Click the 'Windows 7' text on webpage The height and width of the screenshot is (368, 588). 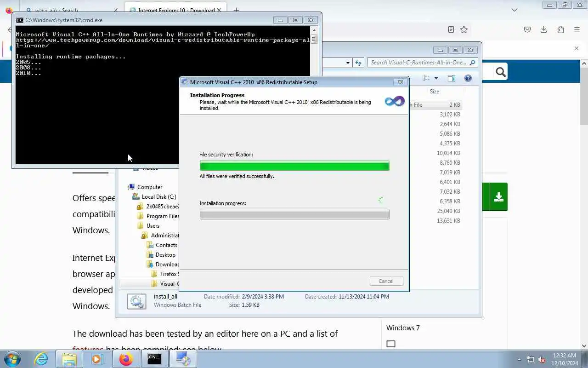coord(403,328)
